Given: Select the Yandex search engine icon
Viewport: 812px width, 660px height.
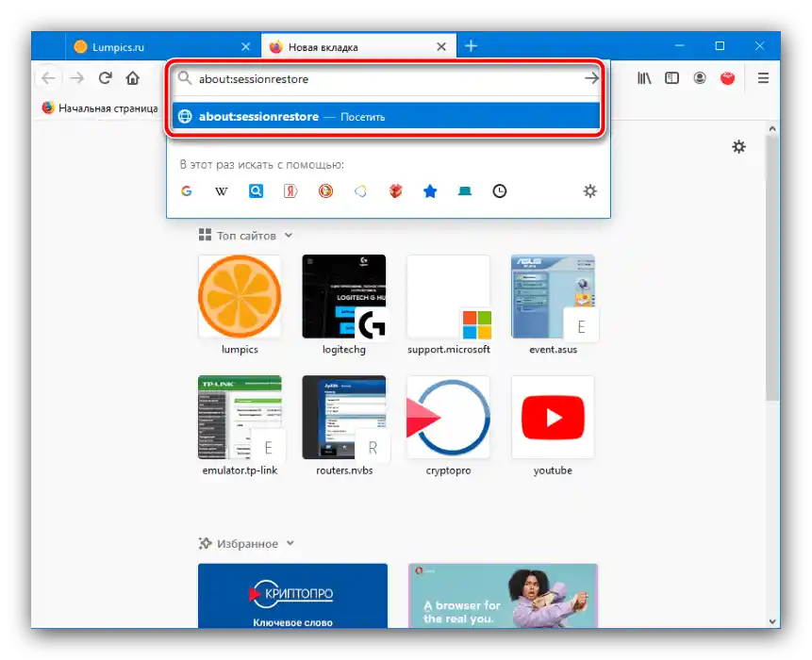Looking at the screenshot, I should (290, 190).
